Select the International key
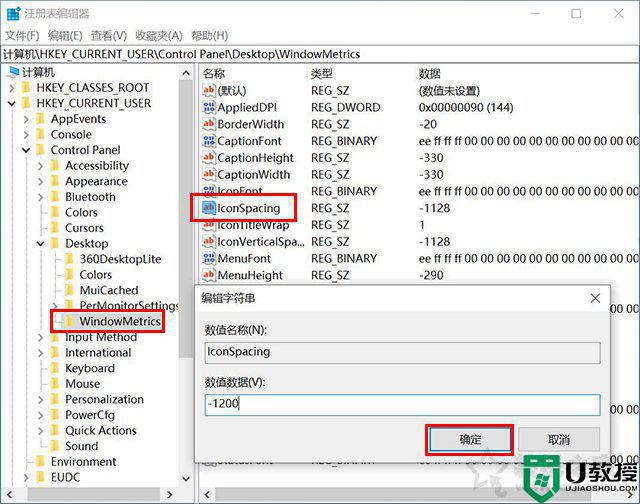 pos(98,353)
